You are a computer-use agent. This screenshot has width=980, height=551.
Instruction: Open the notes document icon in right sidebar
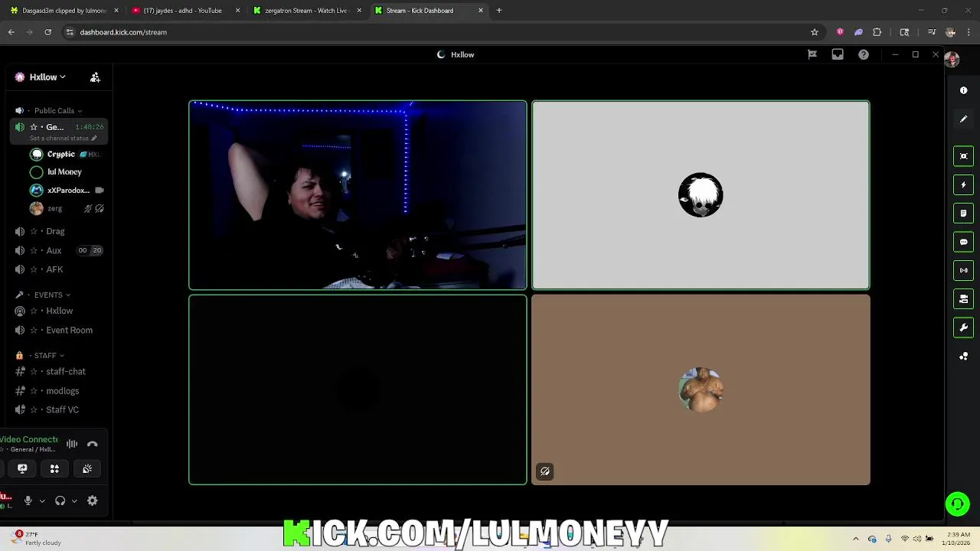point(963,214)
